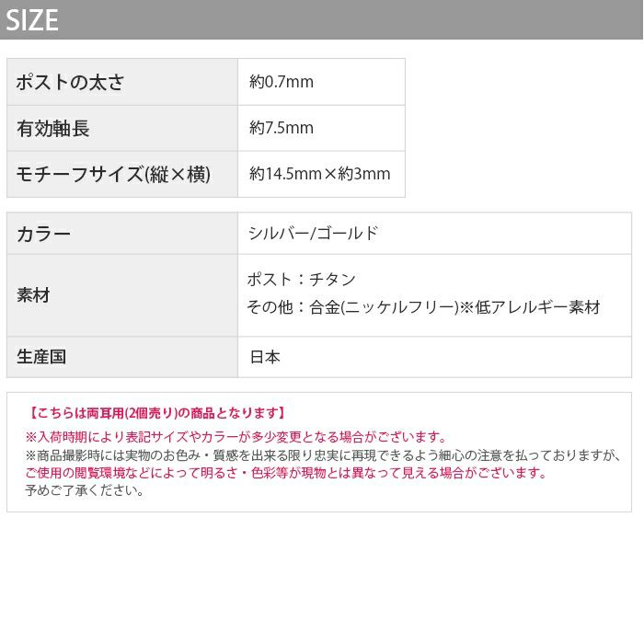Click the 両耳用(2個売り) pink notice heading
The height and width of the screenshot is (644, 644).
pyautogui.click(x=155, y=413)
